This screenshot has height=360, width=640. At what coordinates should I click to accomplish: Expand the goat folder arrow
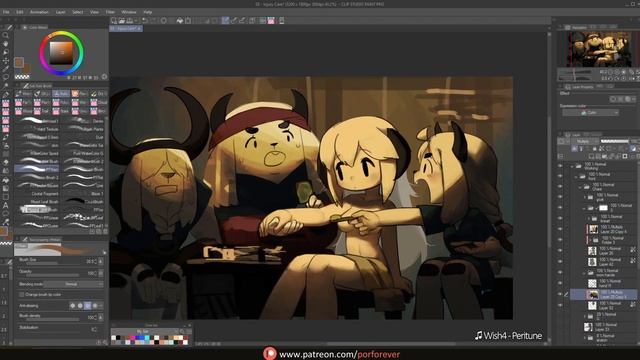[584, 197]
